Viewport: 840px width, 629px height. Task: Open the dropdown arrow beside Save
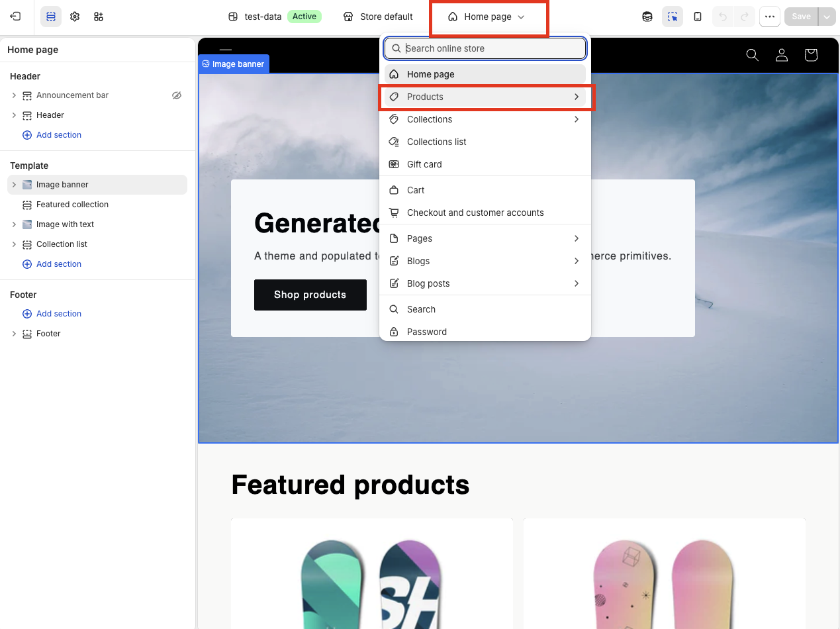point(827,17)
